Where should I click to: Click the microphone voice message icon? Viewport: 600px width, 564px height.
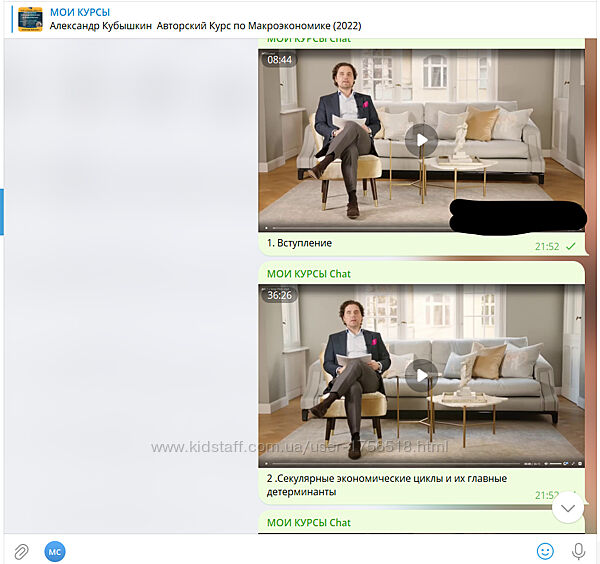pos(578,551)
